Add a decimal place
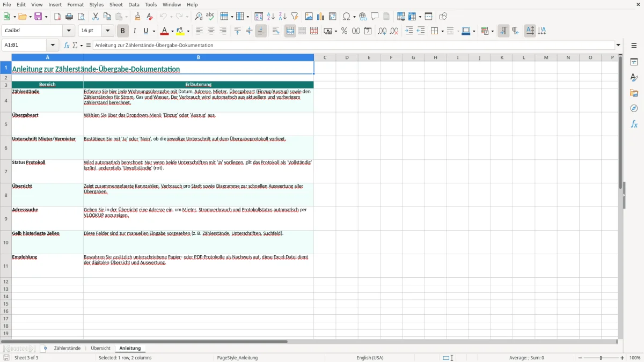 coord(382,31)
